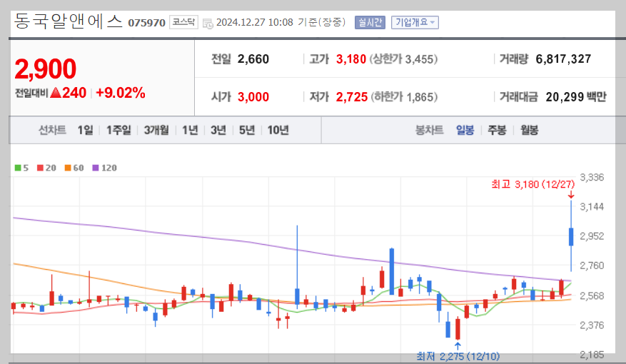
Task: Click the red up-triangle change icon
Action: pyautogui.click(x=56, y=93)
